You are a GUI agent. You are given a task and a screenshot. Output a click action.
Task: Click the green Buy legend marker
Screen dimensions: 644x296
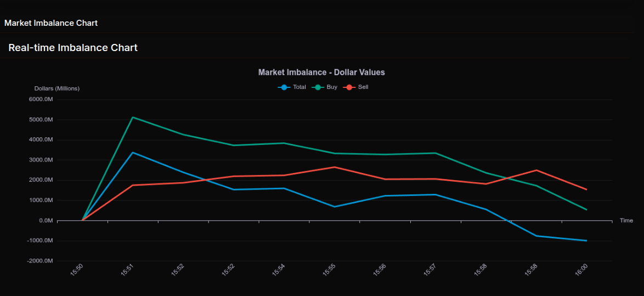(318, 87)
